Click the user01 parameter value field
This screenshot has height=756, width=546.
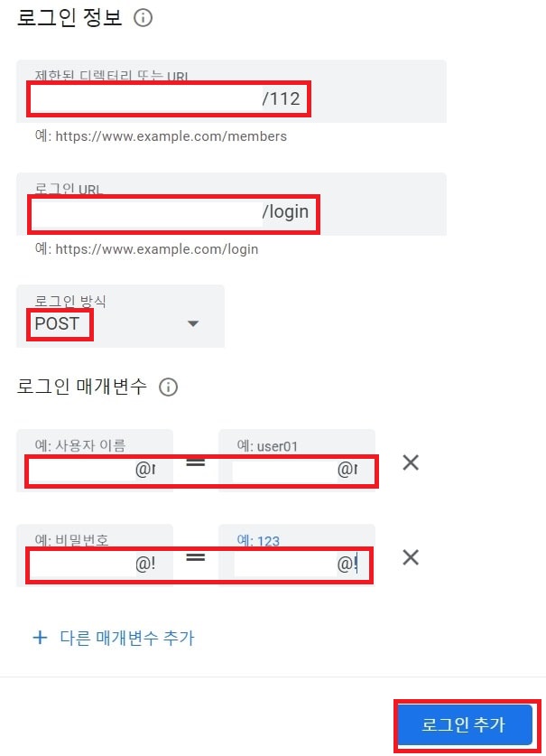click(297, 461)
